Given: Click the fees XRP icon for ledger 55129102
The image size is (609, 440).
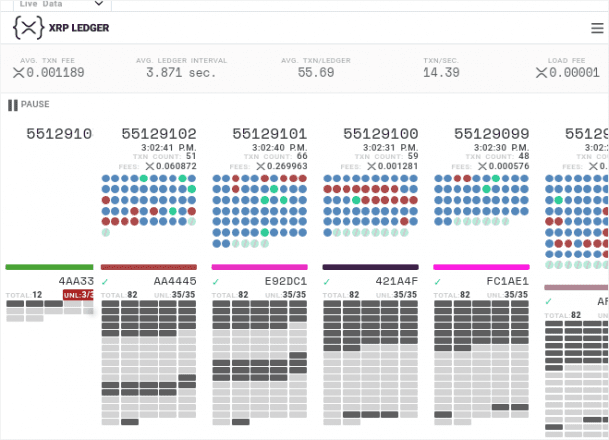Looking at the screenshot, I should (x=150, y=166).
